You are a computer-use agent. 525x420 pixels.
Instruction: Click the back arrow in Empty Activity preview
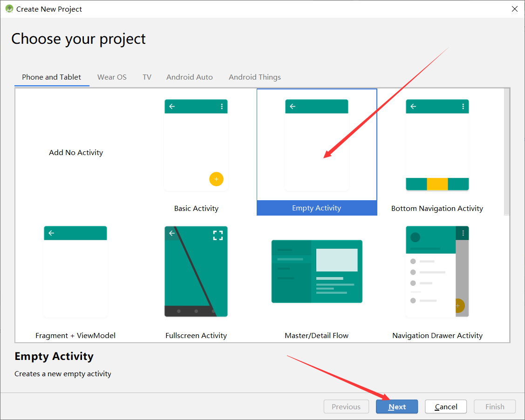[x=293, y=107]
